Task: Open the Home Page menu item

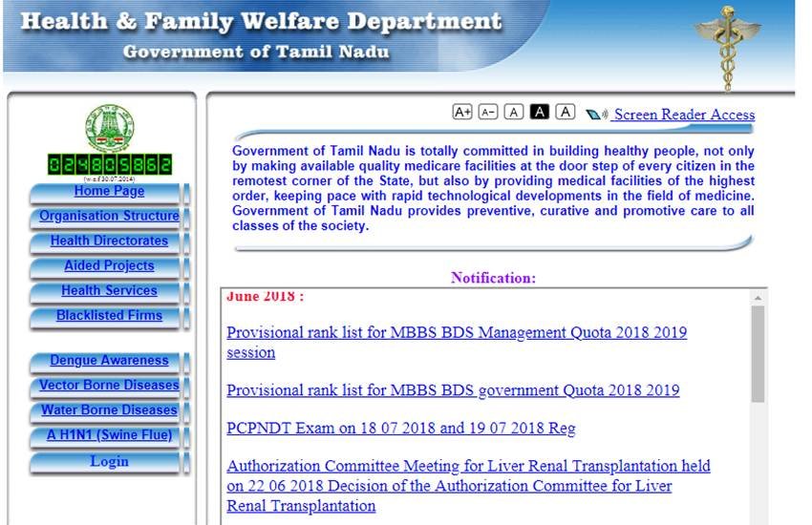Action: pos(109,192)
